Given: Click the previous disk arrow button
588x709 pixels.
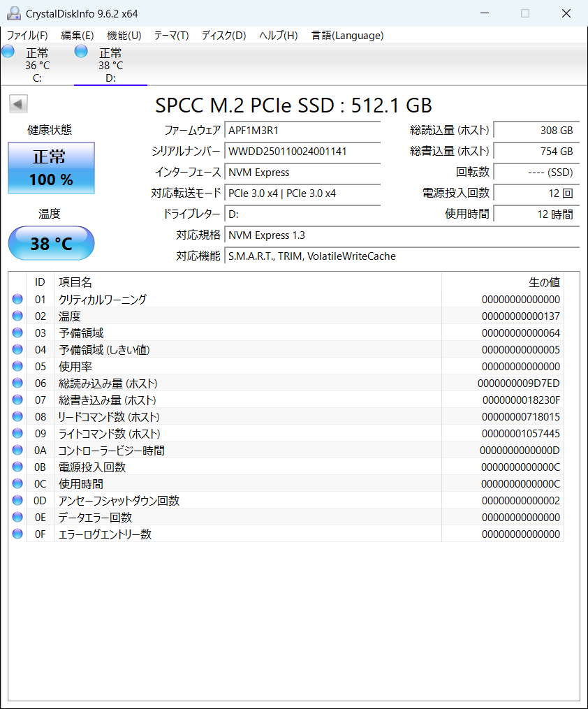Looking at the screenshot, I should tap(19, 104).
